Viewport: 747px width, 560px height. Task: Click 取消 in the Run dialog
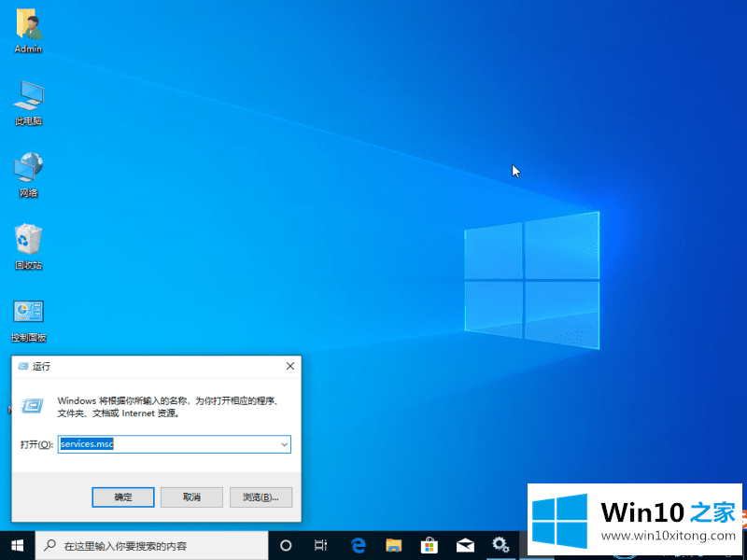pyautogui.click(x=191, y=497)
